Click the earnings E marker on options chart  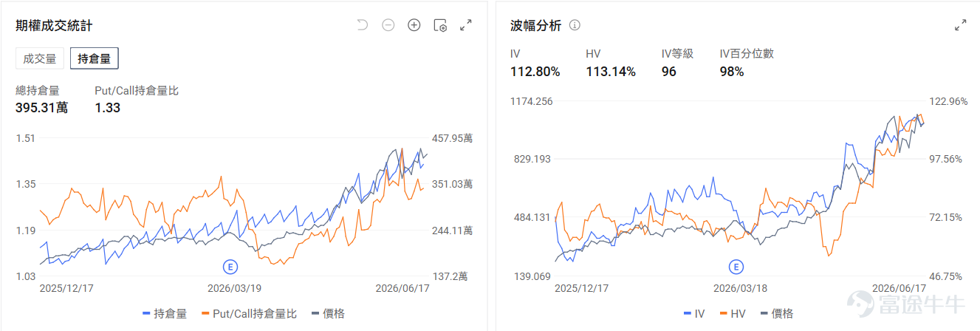[230, 266]
